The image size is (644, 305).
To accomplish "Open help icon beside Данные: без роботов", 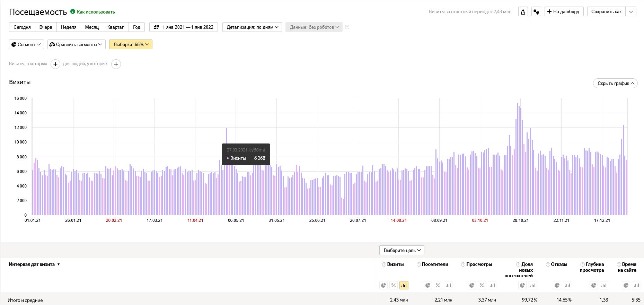I will point(347,27).
